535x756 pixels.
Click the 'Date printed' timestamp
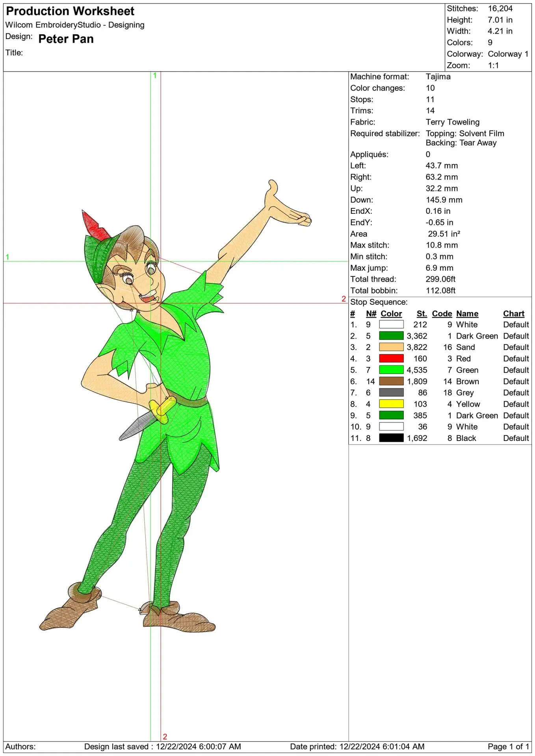pyautogui.click(x=357, y=747)
